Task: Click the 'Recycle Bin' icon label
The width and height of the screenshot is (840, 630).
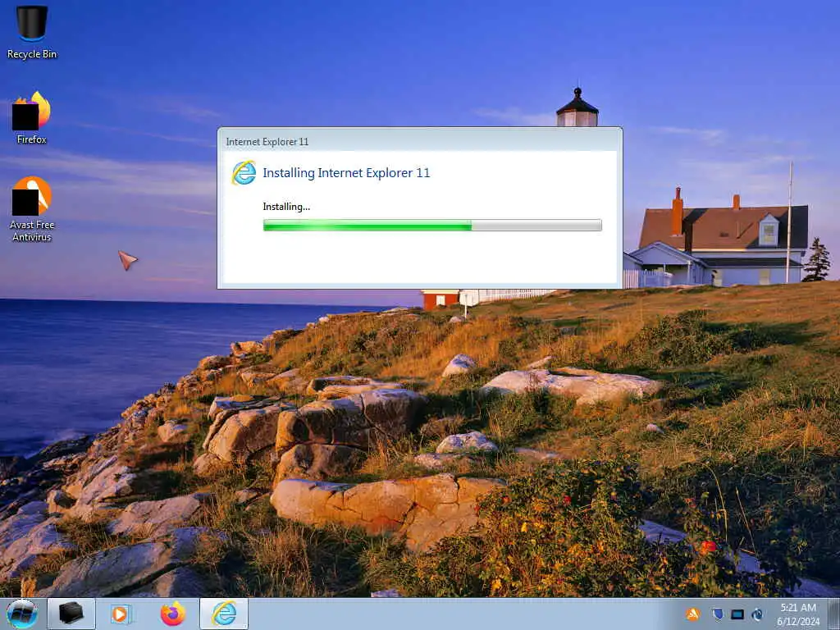Action: click(x=32, y=54)
